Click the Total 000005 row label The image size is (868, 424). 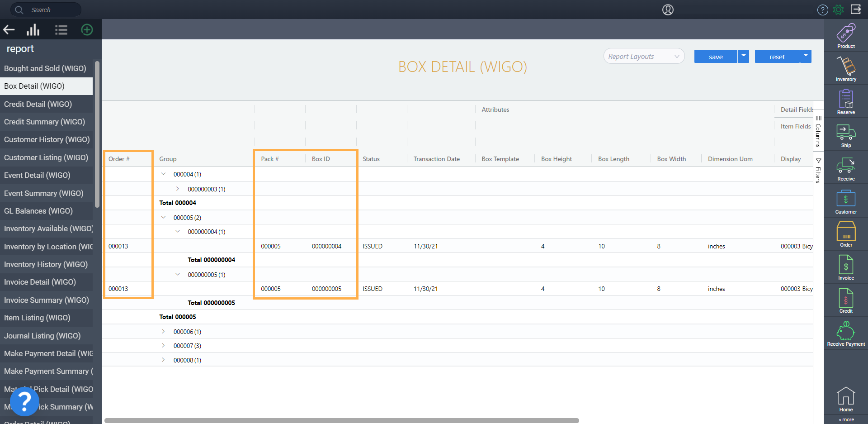(178, 317)
